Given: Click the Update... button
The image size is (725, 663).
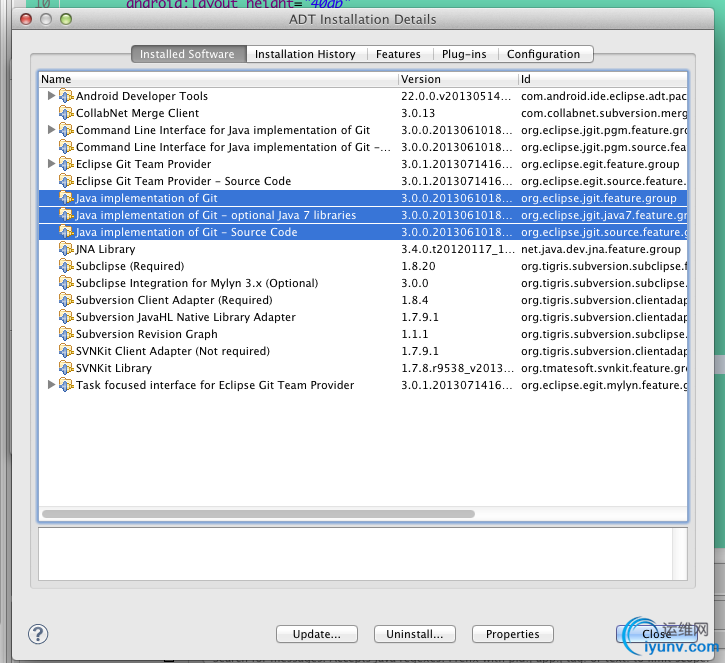Looking at the screenshot, I should [x=317, y=634].
